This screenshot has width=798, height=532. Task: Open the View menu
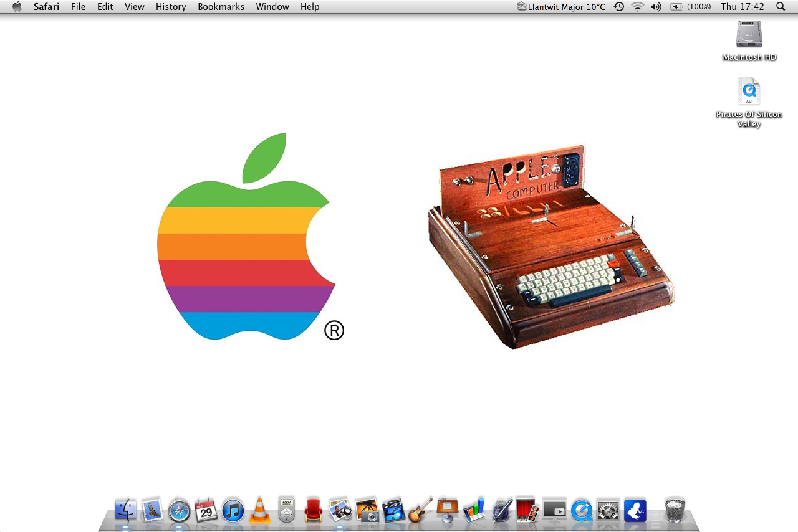135,7
